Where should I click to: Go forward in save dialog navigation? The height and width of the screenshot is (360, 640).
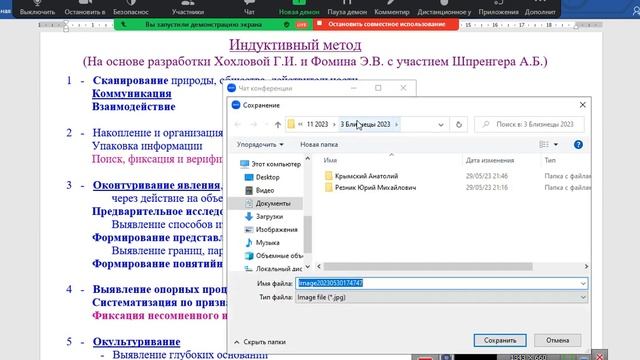coord(253,124)
